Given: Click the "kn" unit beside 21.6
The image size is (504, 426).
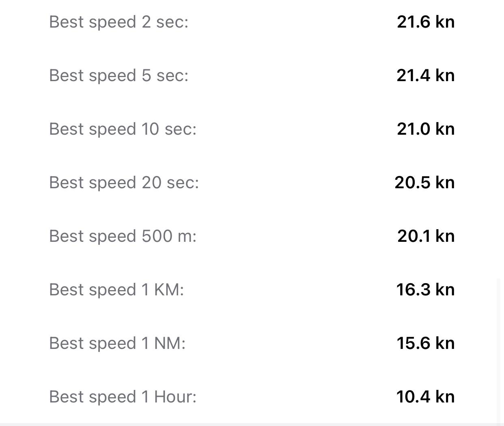Looking at the screenshot, I should (445, 22).
